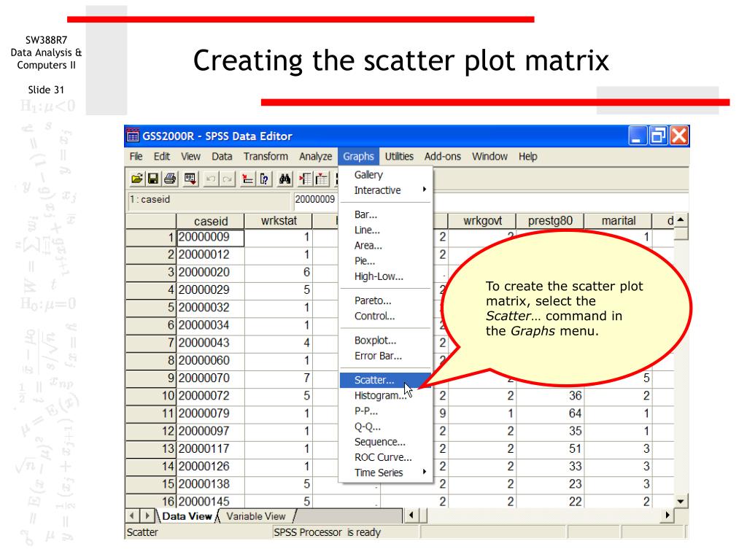Click the Open File toolbar icon
Image resolution: width=747 pixels, height=560 pixels.
[137, 179]
